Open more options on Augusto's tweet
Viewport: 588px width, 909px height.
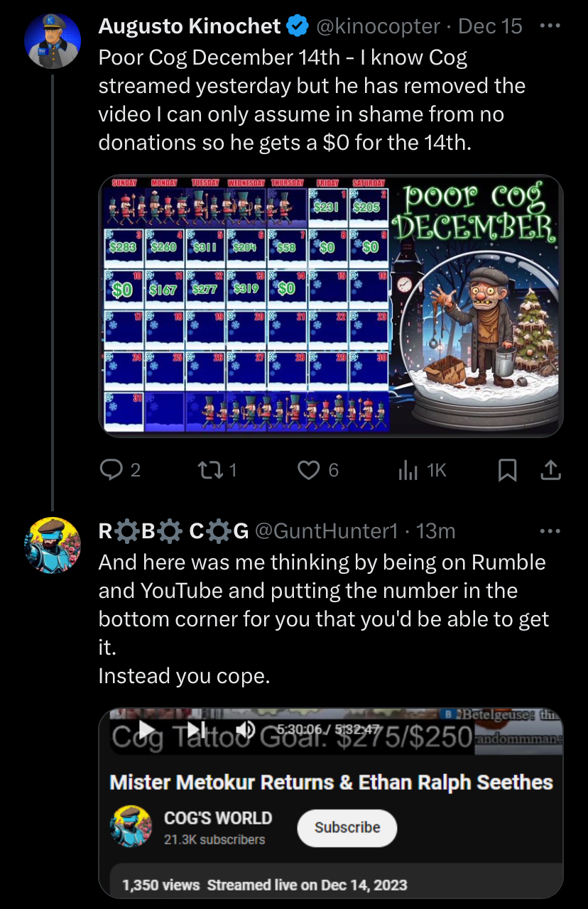(x=550, y=26)
